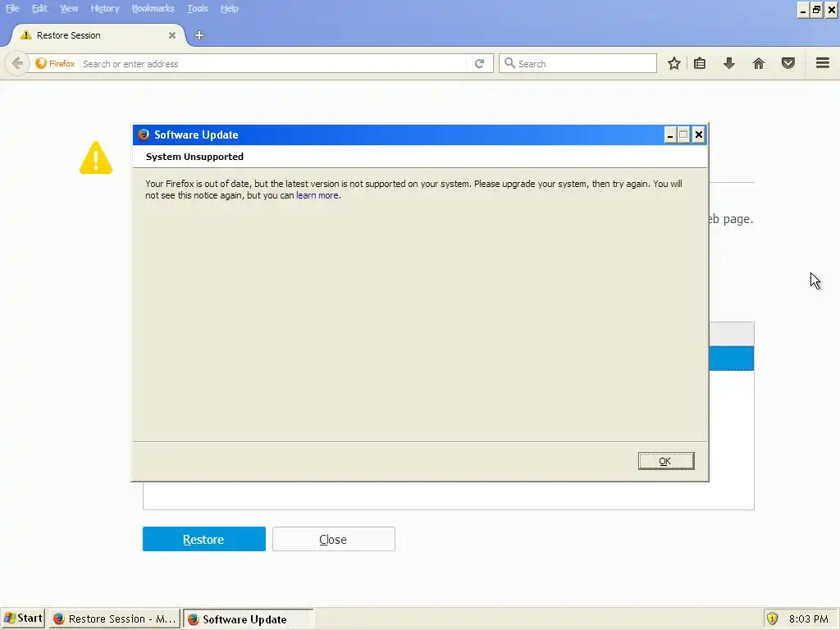The height and width of the screenshot is (630, 840).
Task: Open the View menu
Action: point(69,8)
